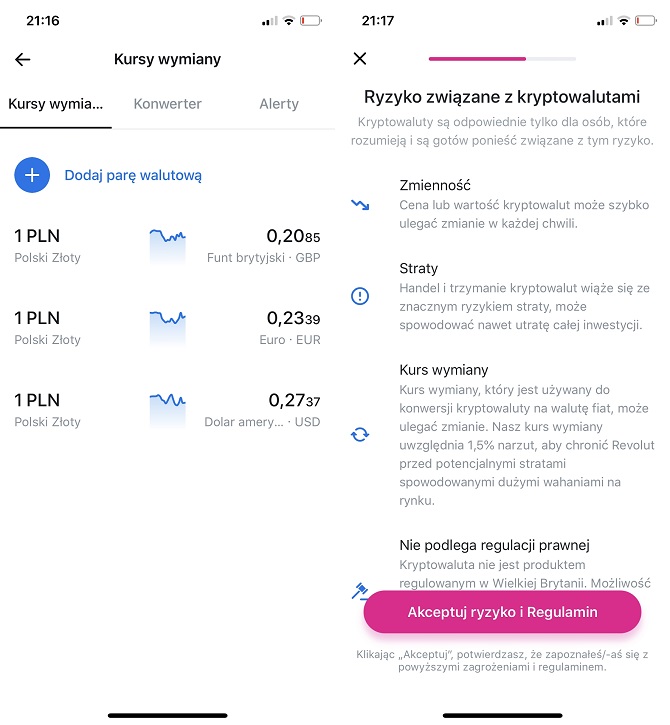
Task: Select the Kursy wymiany tab
Action: pos(55,104)
